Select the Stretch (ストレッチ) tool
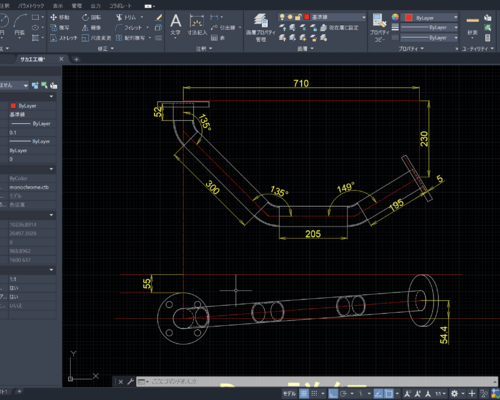Screen dimensions: 500x400 pos(63,38)
